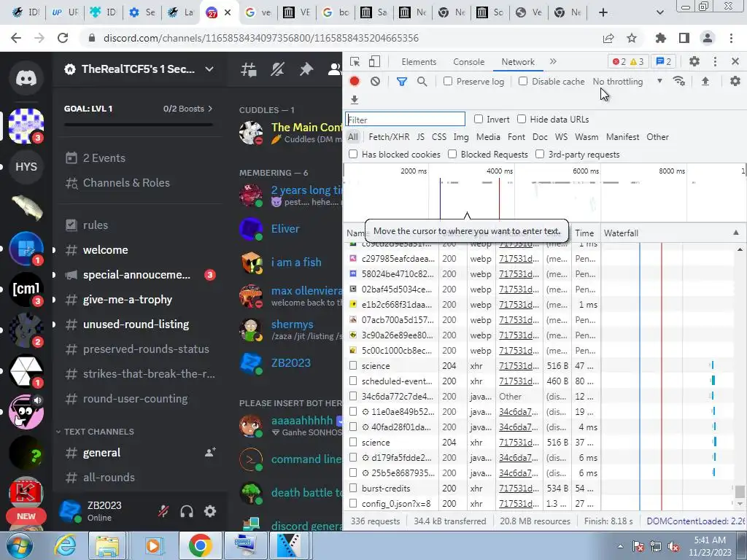The height and width of the screenshot is (560, 747).
Task: Check the Invert filter checkbox
Action: coord(479,119)
